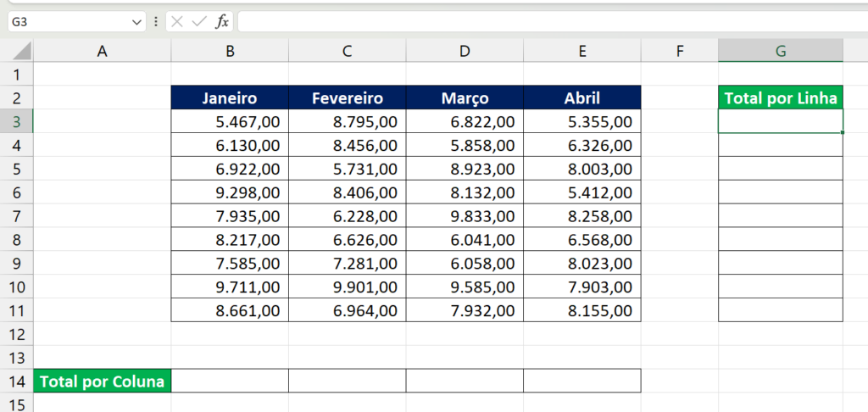The width and height of the screenshot is (868, 412).
Task: Click the Name Box showing G3
Action: click(68, 22)
